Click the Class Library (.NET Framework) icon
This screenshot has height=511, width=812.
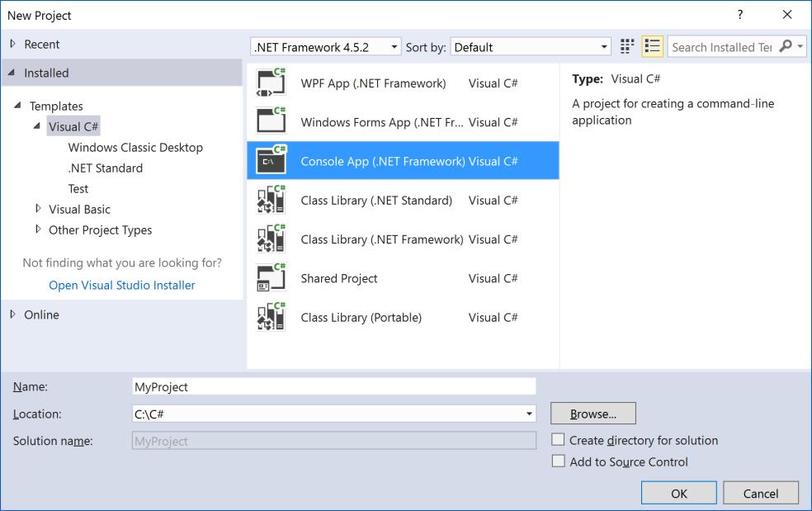click(x=271, y=239)
